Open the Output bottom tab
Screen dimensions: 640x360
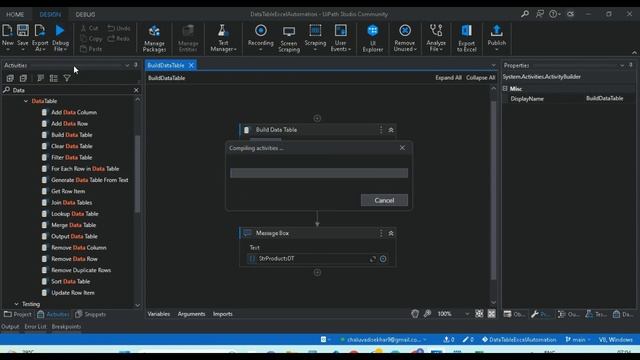coord(10,327)
